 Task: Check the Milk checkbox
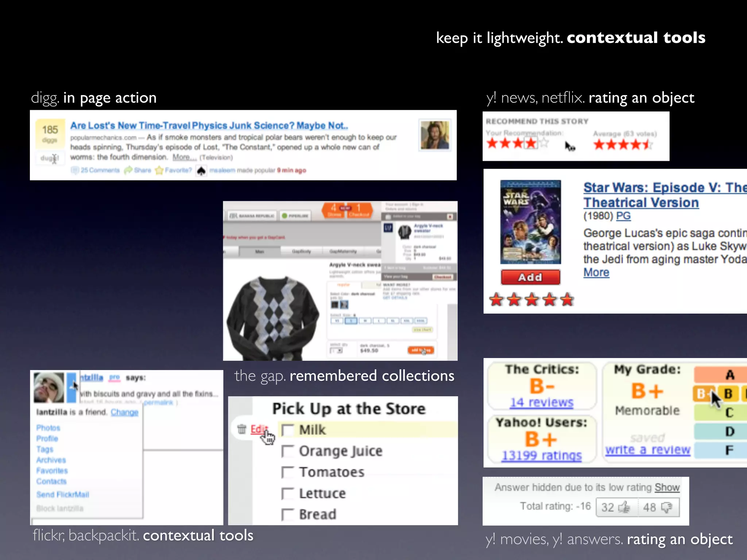coord(288,430)
